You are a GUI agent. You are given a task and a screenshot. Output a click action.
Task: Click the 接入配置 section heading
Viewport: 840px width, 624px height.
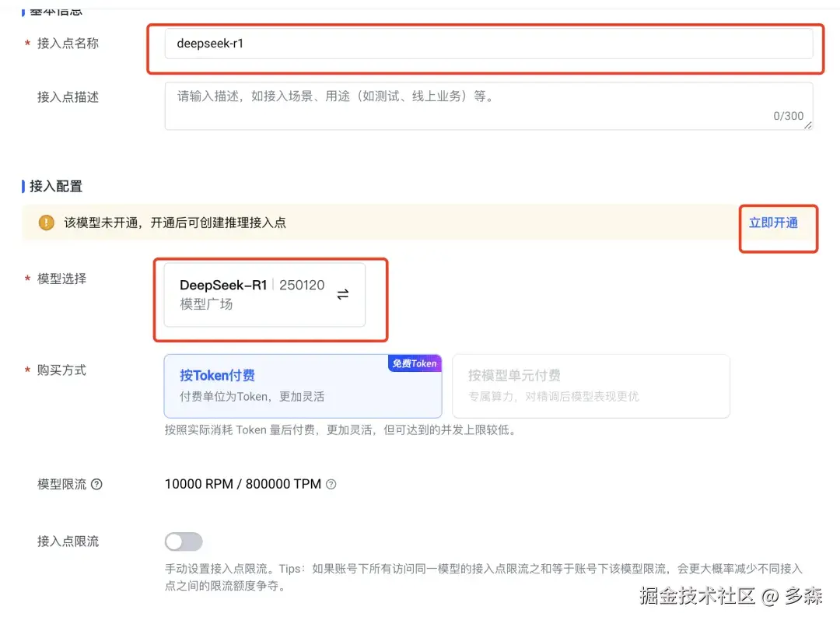point(56,186)
